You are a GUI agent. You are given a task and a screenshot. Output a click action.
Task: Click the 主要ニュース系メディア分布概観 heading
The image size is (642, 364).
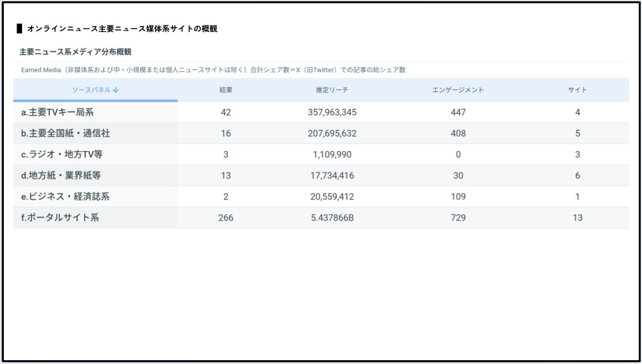tap(75, 52)
